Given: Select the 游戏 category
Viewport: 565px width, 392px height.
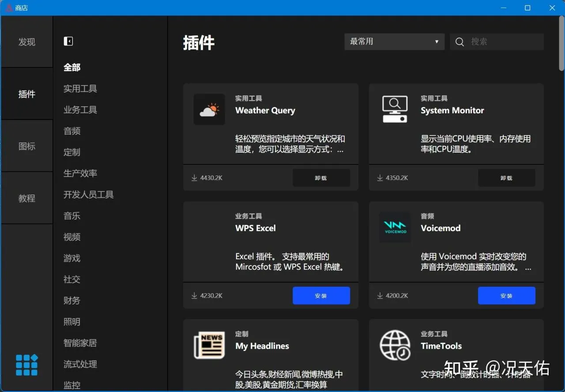Looking at the screenshot, I should [x=72, y=258].
